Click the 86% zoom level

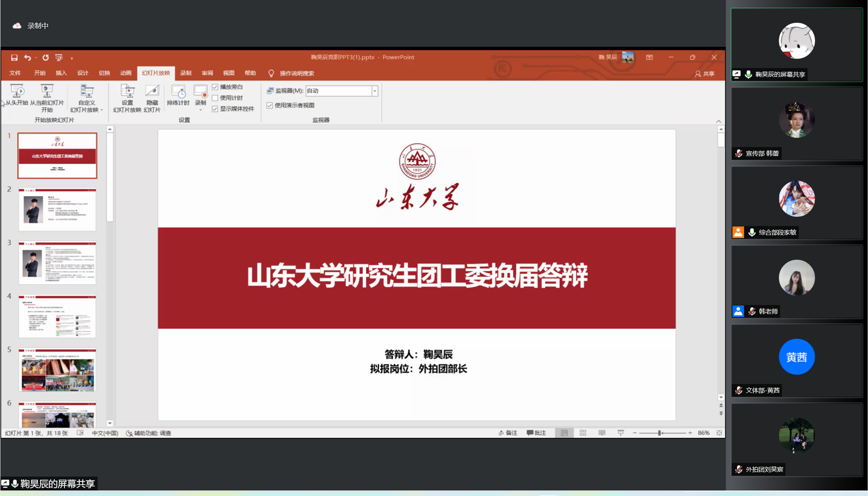tap(704, 433)
